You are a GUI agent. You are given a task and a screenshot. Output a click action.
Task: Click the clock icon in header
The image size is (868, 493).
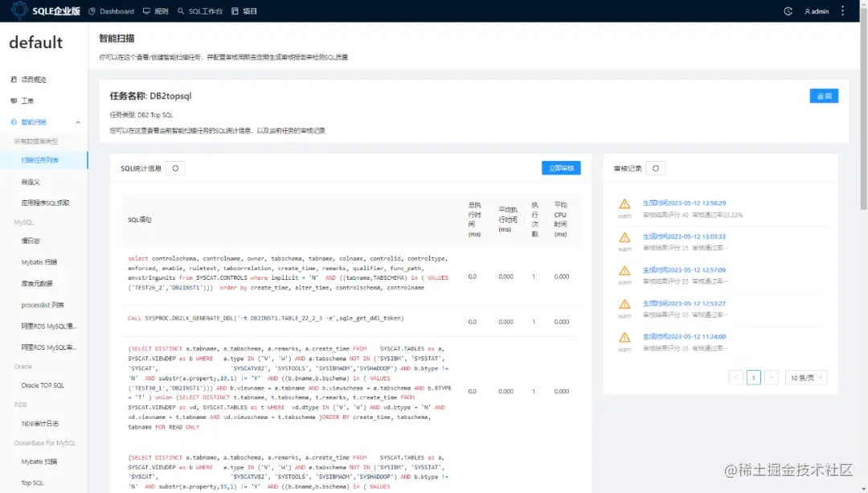tap(788, 11)
